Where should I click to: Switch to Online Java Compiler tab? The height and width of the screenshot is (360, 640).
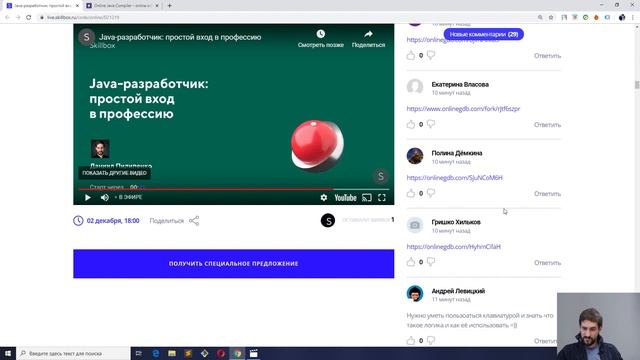tap(122, 6)
